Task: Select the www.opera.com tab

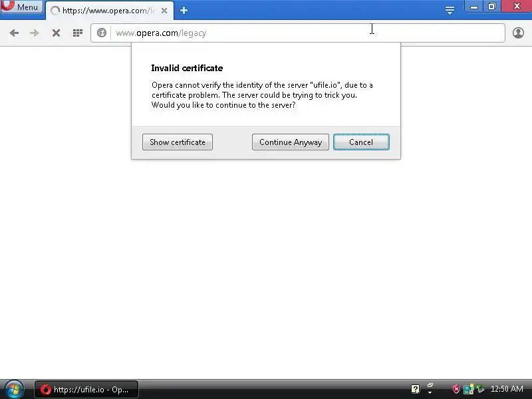Action: click(109, 11)
